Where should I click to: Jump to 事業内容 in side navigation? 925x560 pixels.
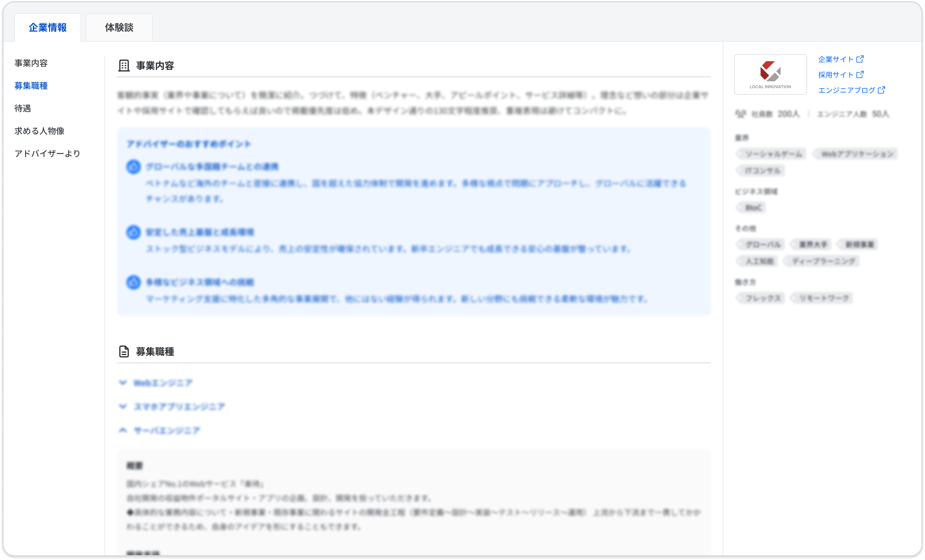(31, 63)
